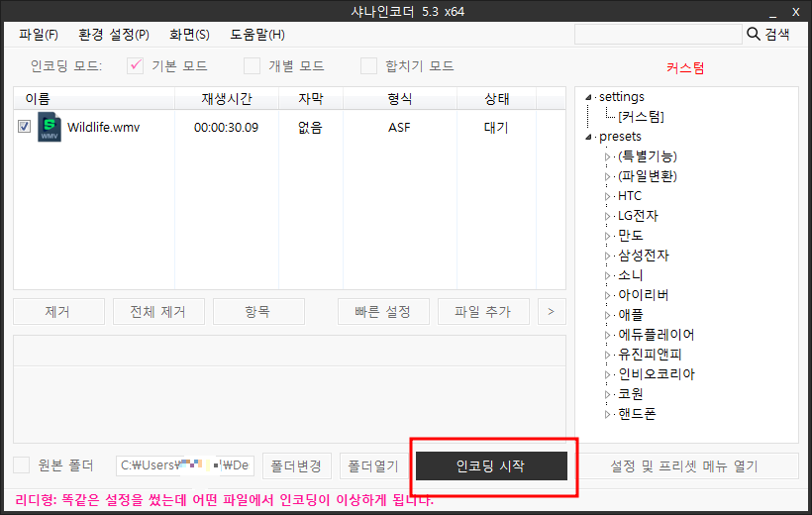
Task: Click the 00:00:30.09 duration cell
Action: coord(227,128)
